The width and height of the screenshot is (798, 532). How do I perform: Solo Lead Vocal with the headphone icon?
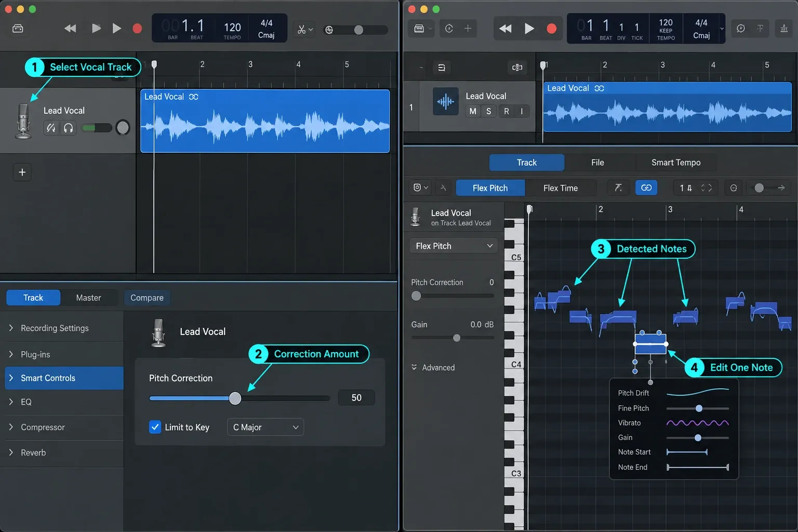(x=68, y=128)
